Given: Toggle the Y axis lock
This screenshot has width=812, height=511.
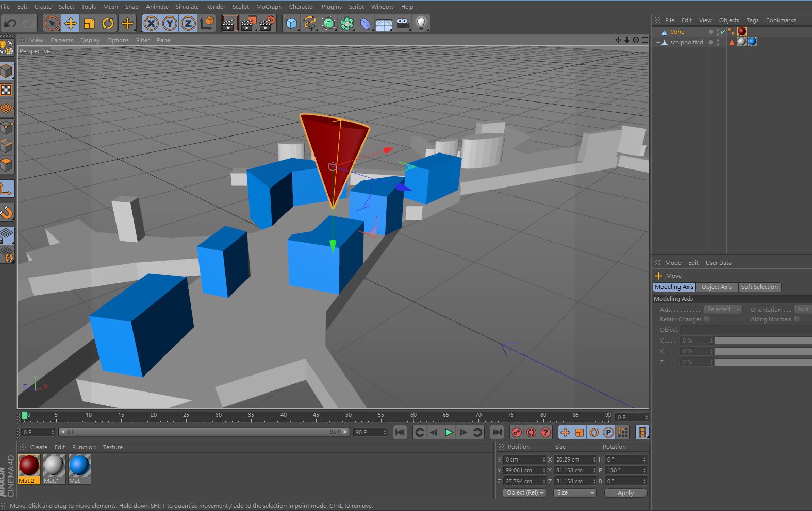Looking at the screenshot, I should pyautogui.click(x=170, y=23).
